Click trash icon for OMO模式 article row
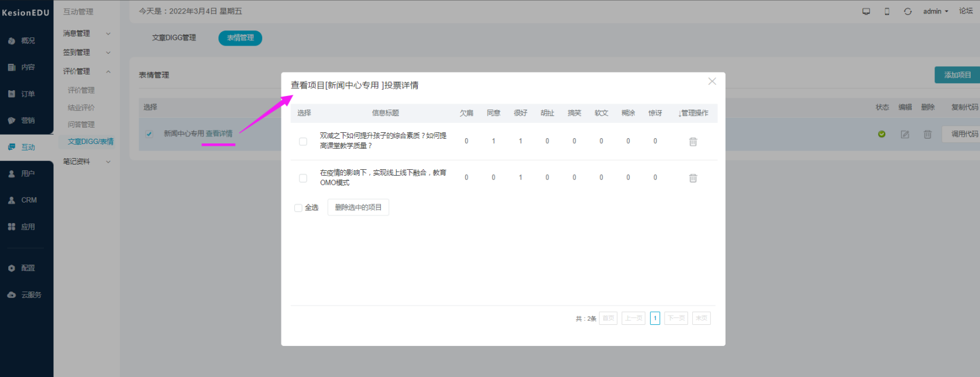Screen dimensions: 980x377 coord(693,178)
